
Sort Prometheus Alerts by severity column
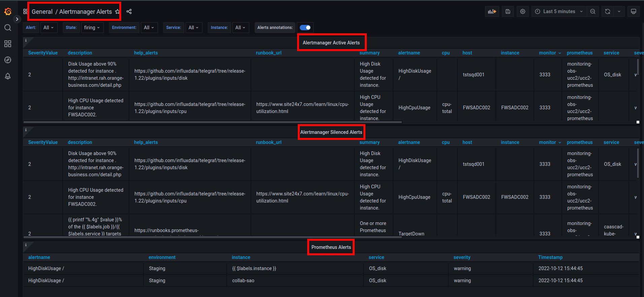tap(462, 257)
